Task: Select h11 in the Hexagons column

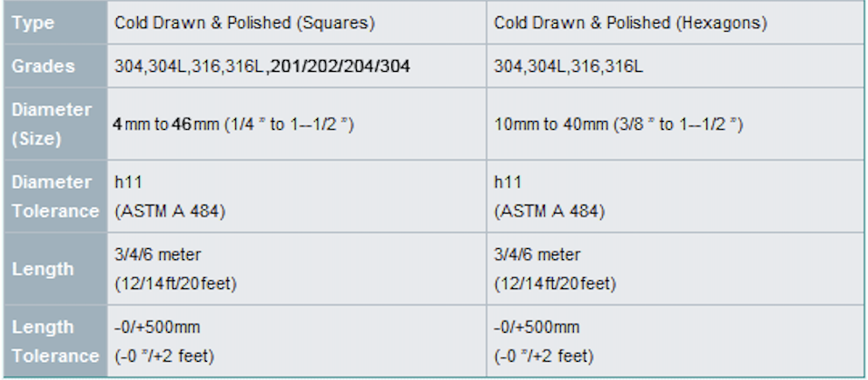Action: click(x=508, y=182)
